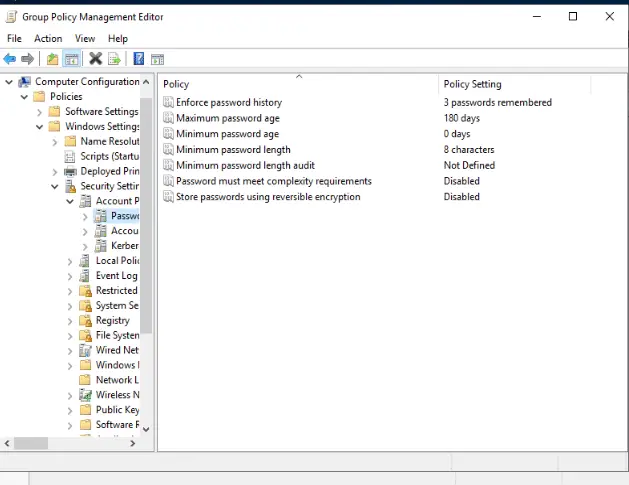This screenshot has width=629, height=485.
Task: Sort by the Policy column header
Action: pos(298,84)
